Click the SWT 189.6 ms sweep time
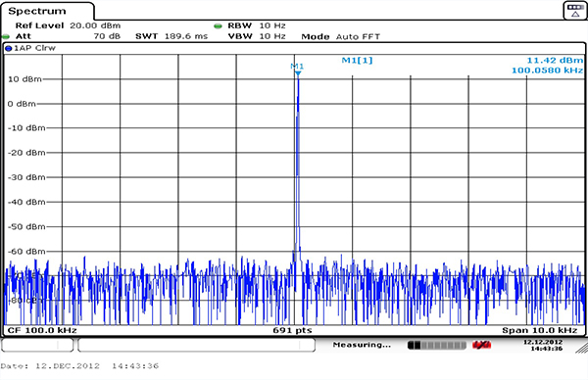 pyautogui.click(x=171, y=36)
